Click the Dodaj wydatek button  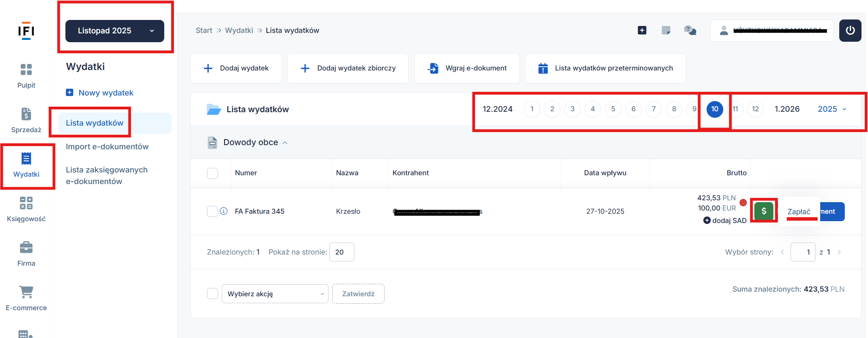(236, 69)
